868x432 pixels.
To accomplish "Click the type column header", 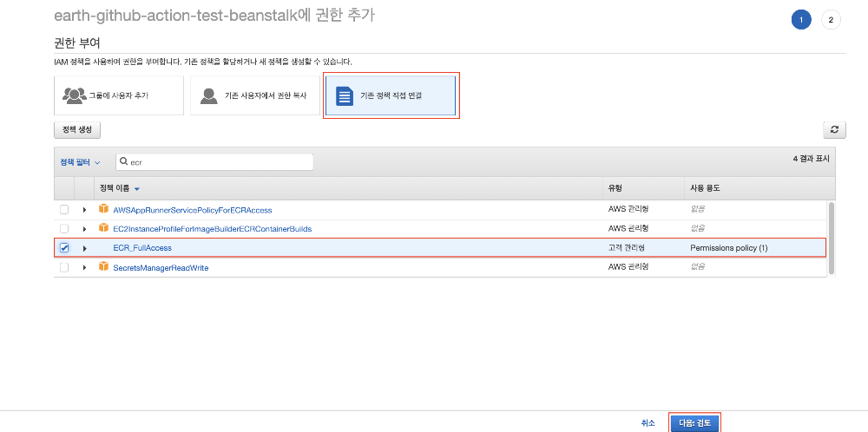I will click(x=615, y=188).
